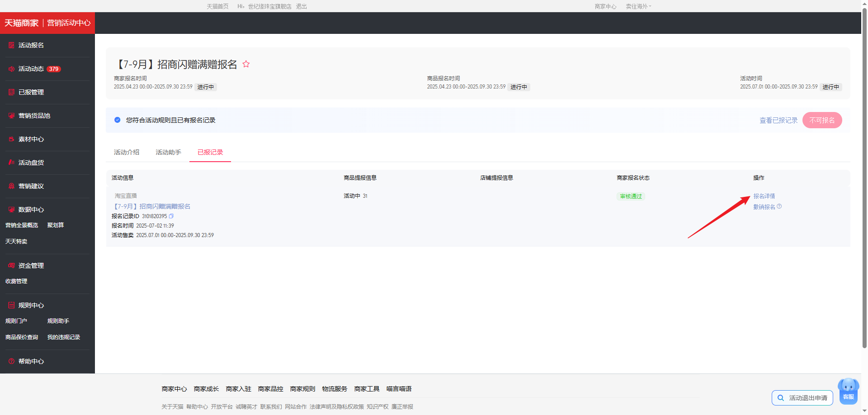Copy the registration record ID via copy icon
Screen dimensions: 868x415
pyautogui.click(x=171, y=216)
